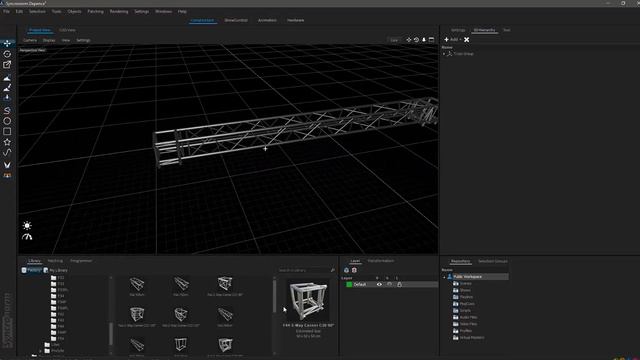
Task: Open the Transformation tab
Action: (381, 261)
